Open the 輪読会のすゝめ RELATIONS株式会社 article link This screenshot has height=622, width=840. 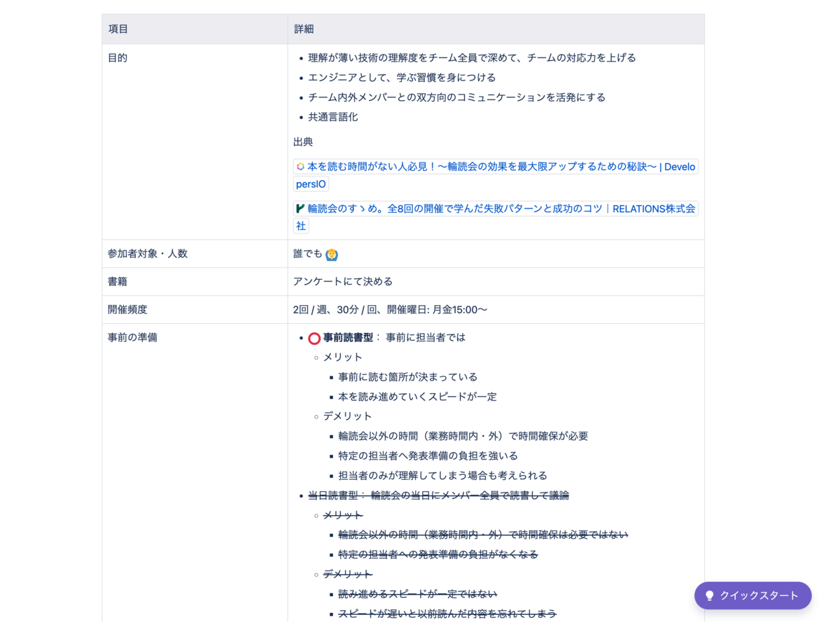(490, 208)
